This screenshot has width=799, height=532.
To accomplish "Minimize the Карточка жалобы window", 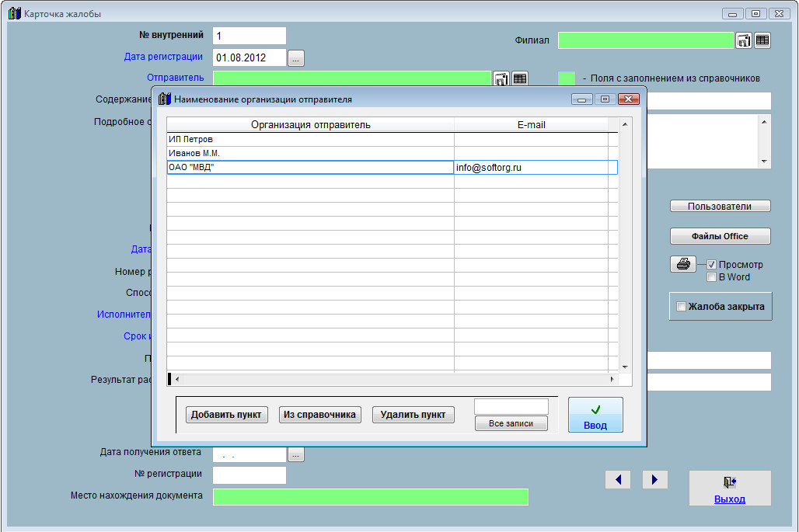I will point(732,14).
